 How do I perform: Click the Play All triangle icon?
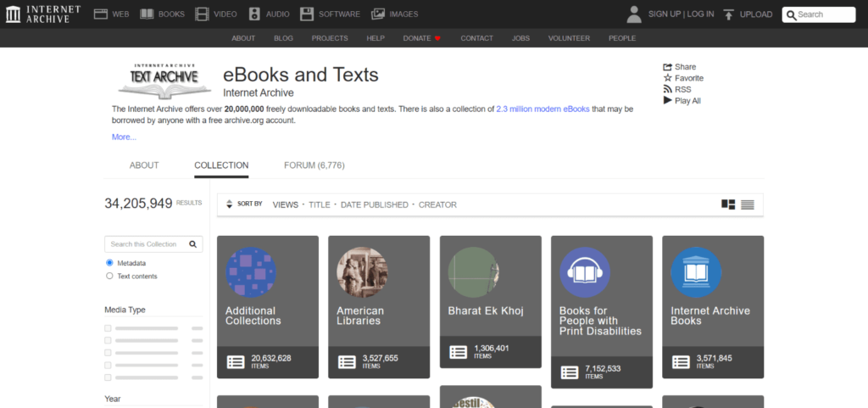668,100
